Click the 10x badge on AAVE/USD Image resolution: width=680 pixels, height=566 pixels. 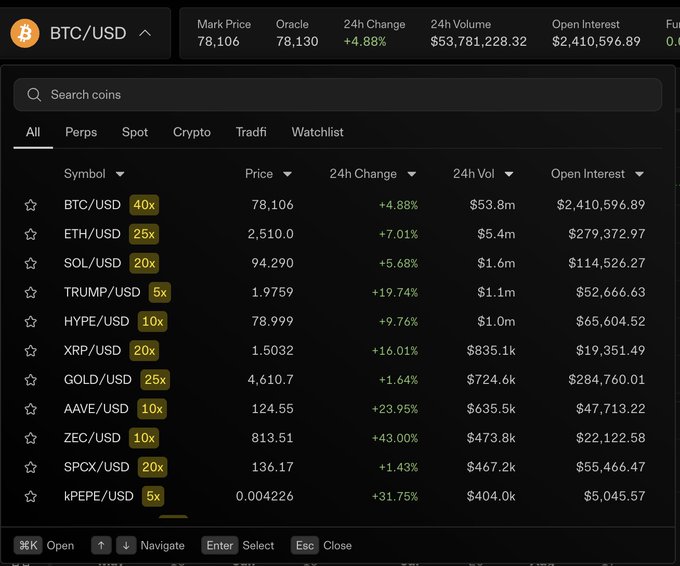point(152,409)
